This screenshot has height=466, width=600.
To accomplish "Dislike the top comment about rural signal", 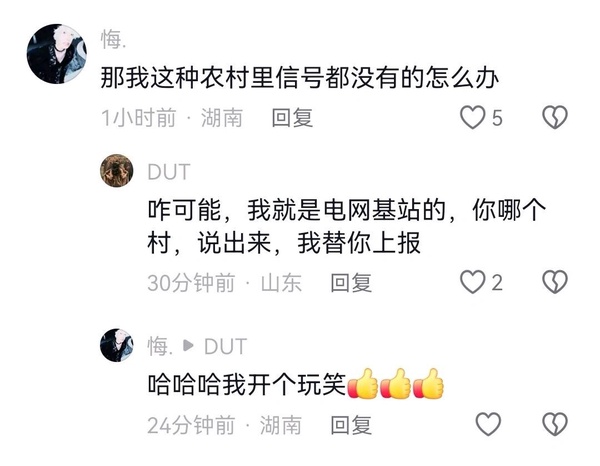I will pos(555,117).
